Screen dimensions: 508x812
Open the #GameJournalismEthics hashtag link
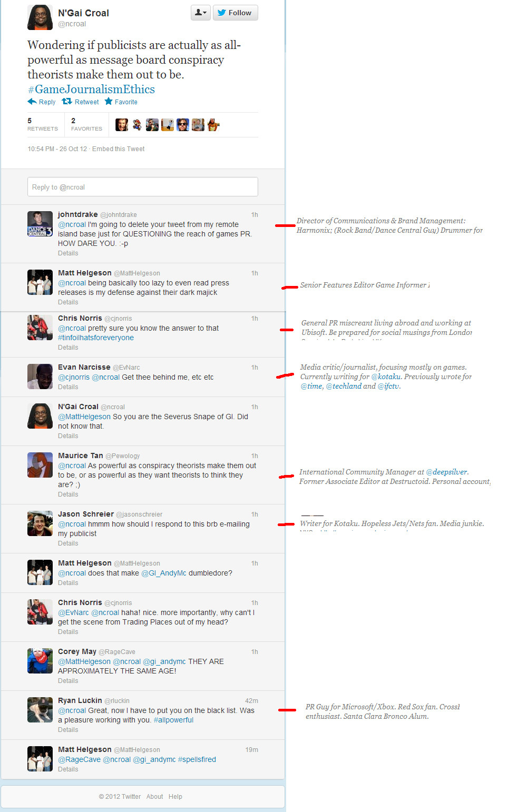pyautogui.click(x=91, y=90)
